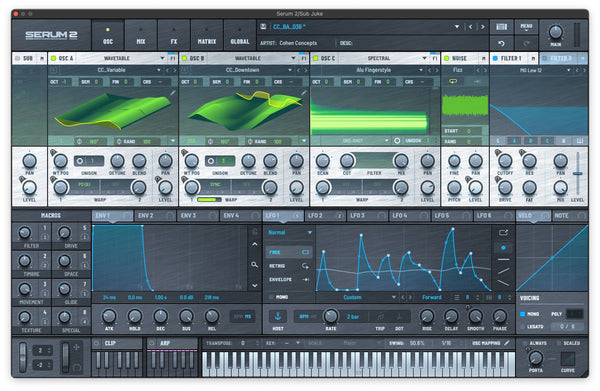This screenshot has height=391, width=600.
Task: Toggle OSC B power on/off
Action: [x=184, y=58]
